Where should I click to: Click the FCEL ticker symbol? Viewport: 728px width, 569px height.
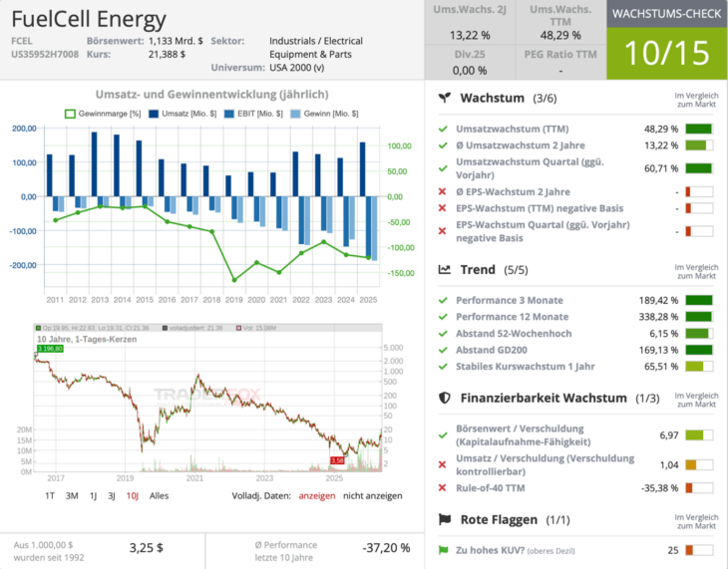point(22,41)
